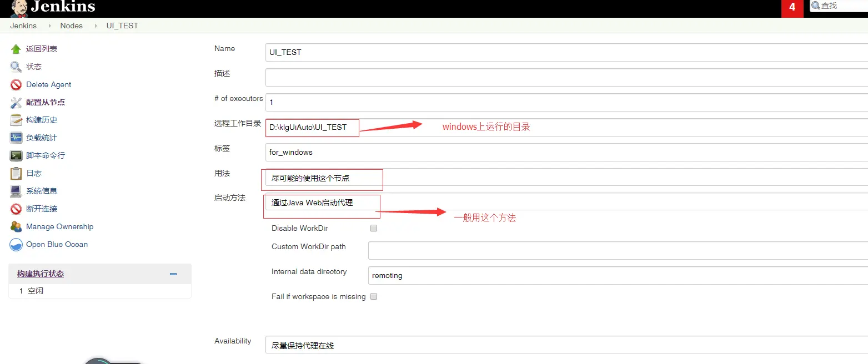Select Jenkins in the breadcrumb bar

coord(23,26)
